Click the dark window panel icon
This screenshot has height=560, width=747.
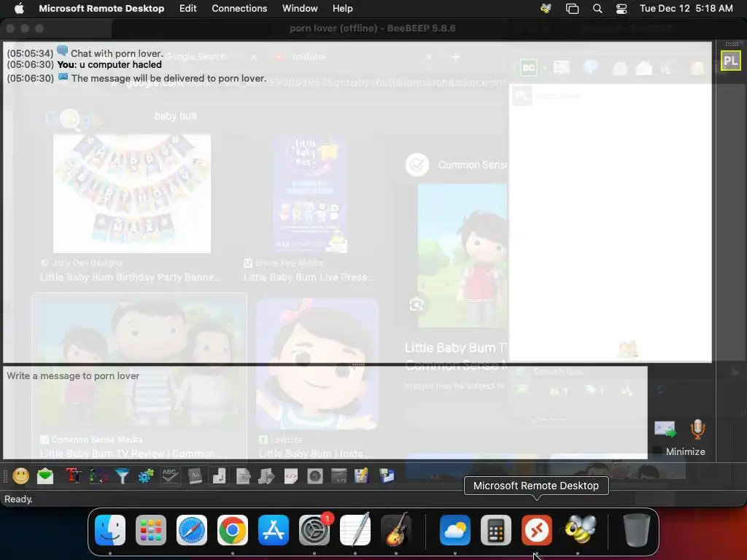338,475
